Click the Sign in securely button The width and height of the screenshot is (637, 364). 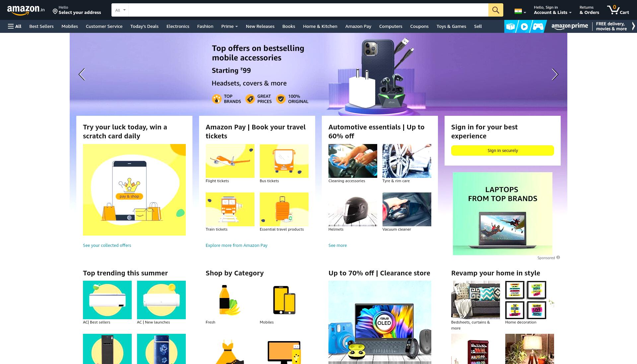click(x=502, y=150)
